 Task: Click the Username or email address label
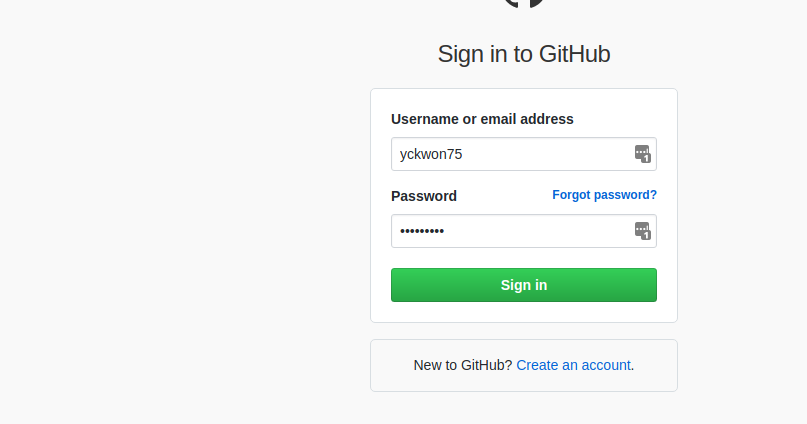[x=482, y=119]
